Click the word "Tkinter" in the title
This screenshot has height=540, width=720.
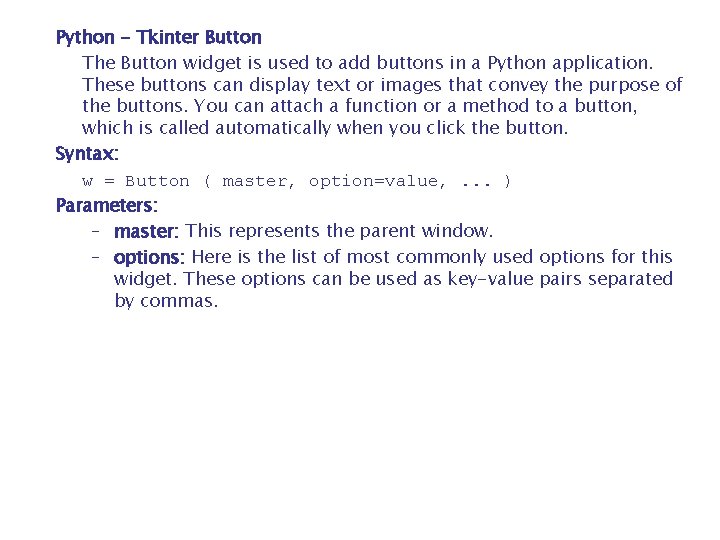(168, 38)
